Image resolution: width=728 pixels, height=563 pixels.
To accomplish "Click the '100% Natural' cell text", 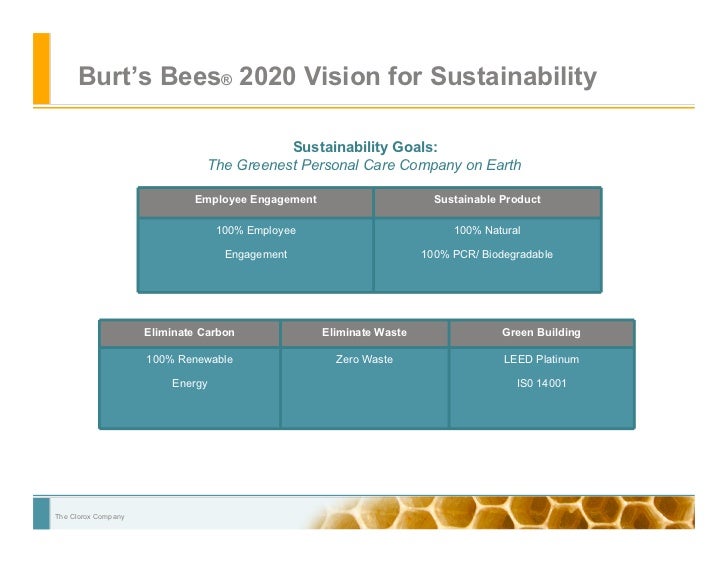I will 488,231.
